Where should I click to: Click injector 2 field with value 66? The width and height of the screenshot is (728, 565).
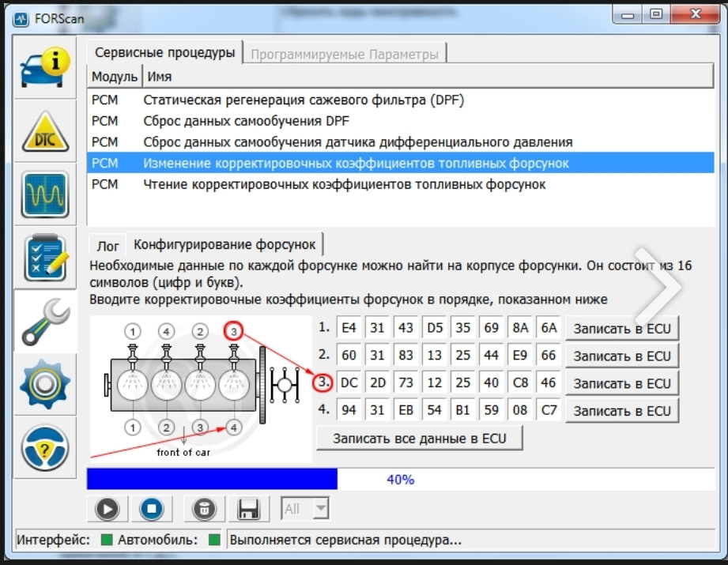pos(549,355)
